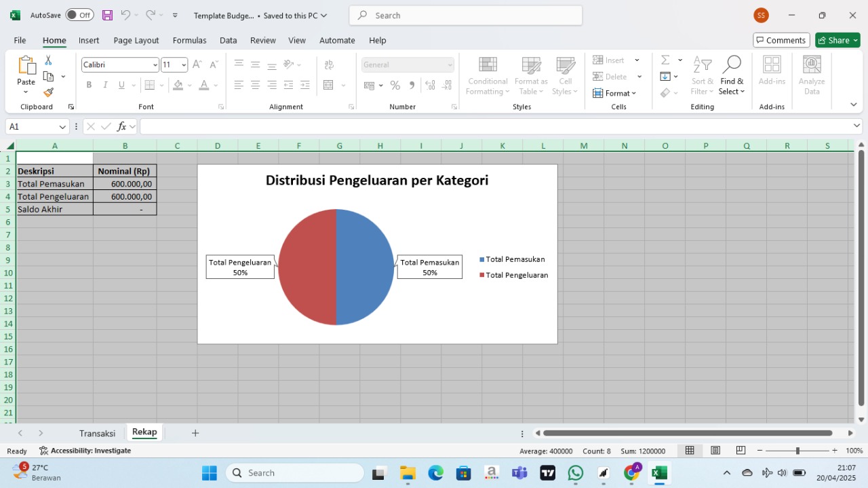Click the Save floppy disk icon
The image size is (868, 488).
point(107,15)
